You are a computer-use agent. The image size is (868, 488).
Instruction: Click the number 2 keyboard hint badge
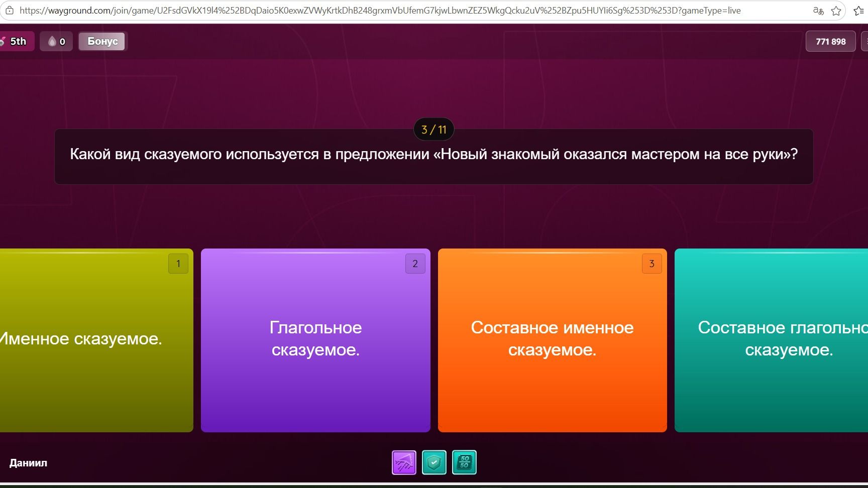point(415,264)
